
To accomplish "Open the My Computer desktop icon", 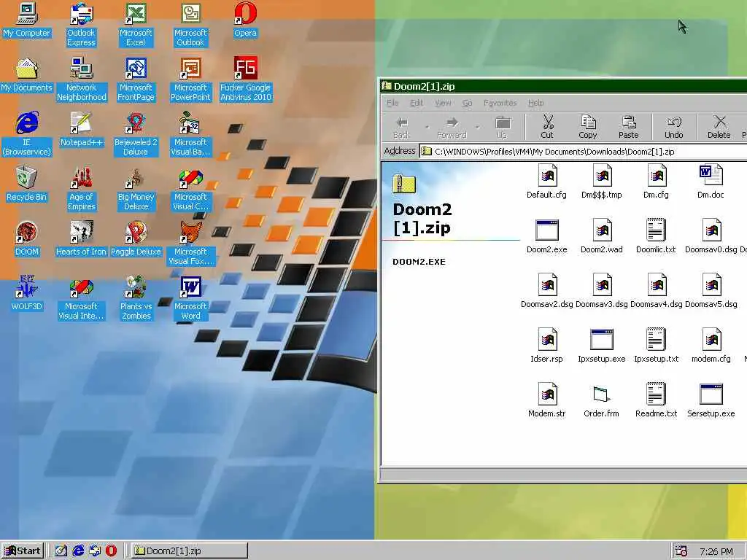I will pyautogui.click(x=27, y=20).
